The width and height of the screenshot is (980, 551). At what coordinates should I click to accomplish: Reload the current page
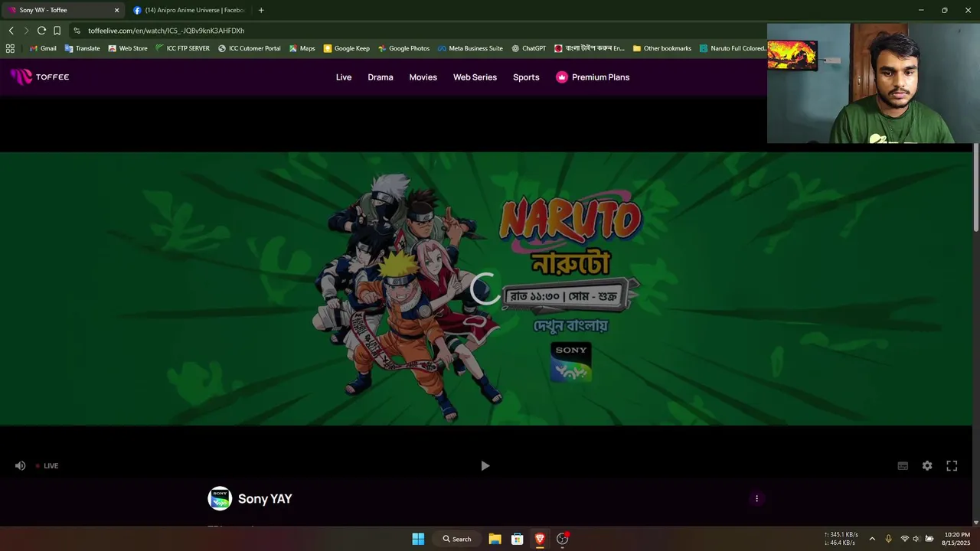(41, 31)
